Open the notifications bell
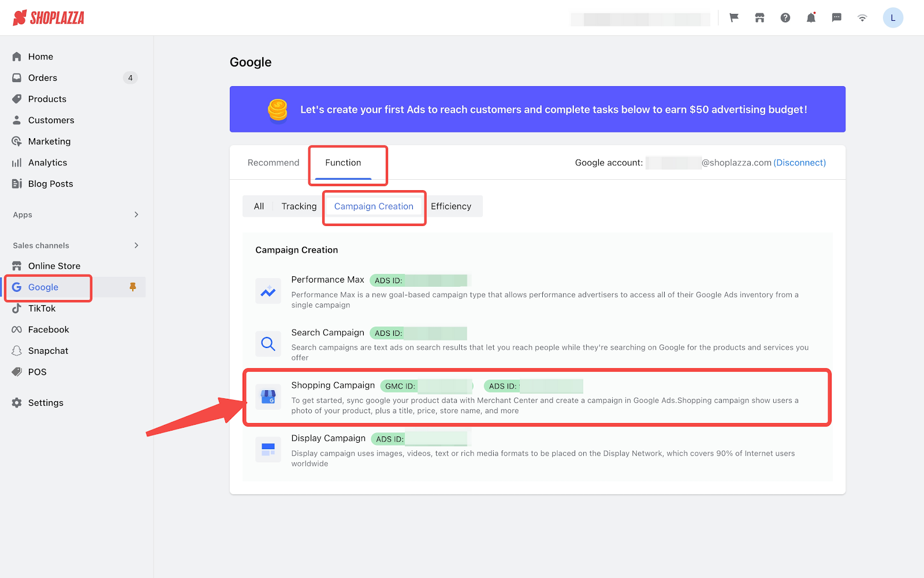The height and width of the screenshot is (578, 924). pos(811,18)
